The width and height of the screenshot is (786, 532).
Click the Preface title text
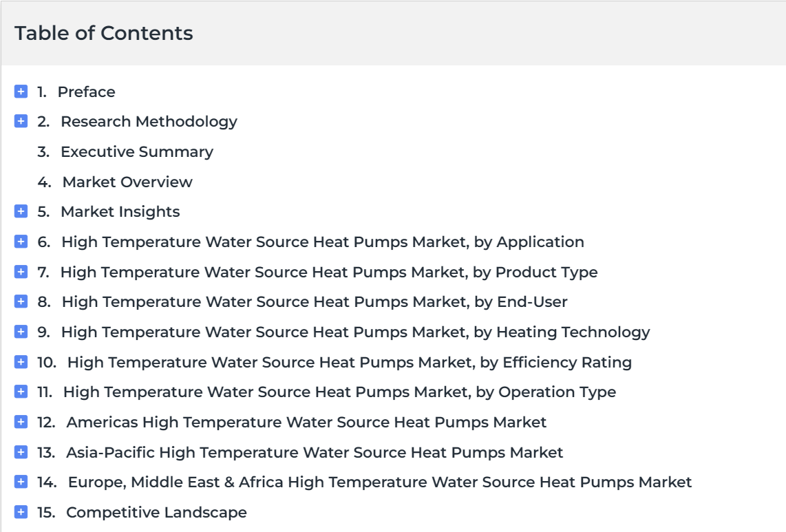tap(86, 92)
